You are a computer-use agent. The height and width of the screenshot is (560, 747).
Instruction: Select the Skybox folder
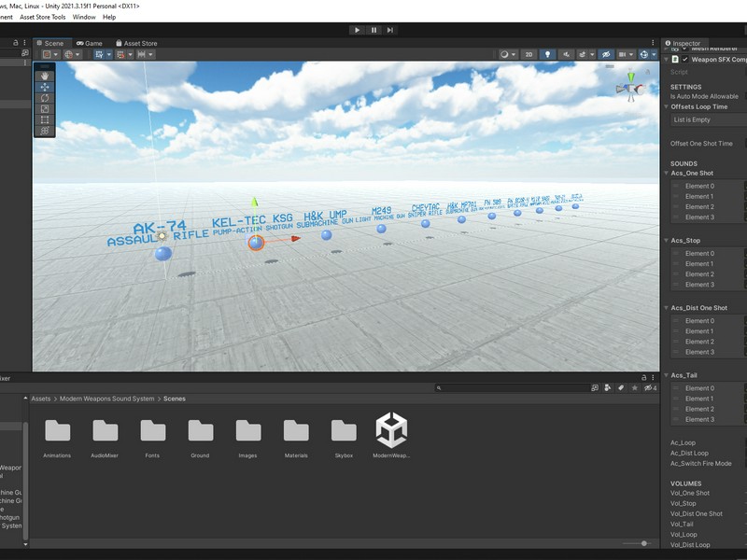[x=344, y=438]
